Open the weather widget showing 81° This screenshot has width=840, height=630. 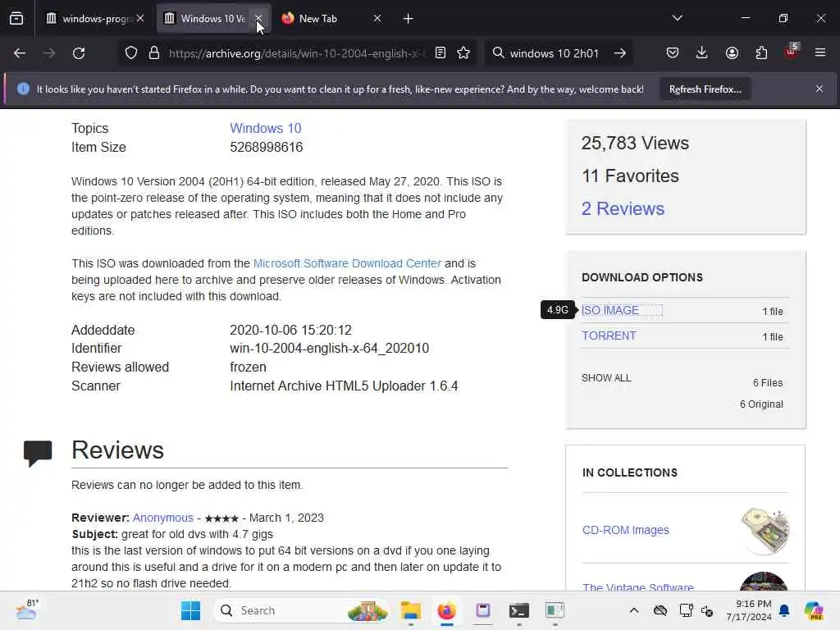tap(27, 610)
